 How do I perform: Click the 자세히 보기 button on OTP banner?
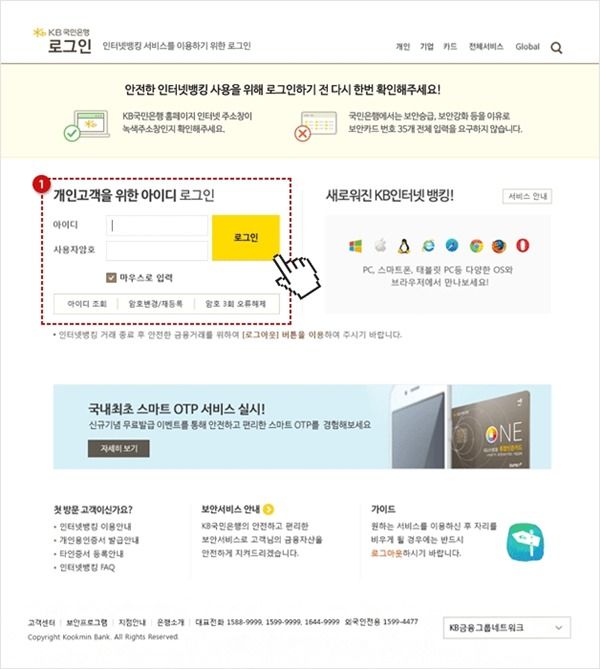coord(119,448)
